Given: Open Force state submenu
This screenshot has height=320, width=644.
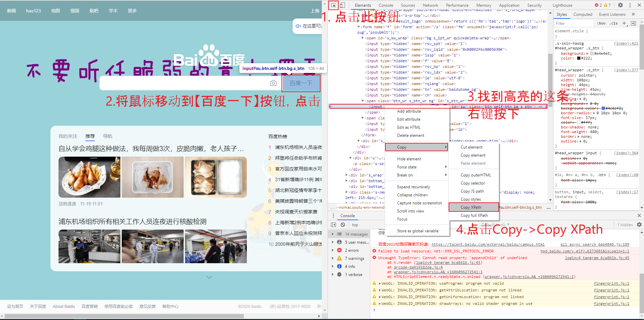Looking at the screenshot, I should [416, 167].
